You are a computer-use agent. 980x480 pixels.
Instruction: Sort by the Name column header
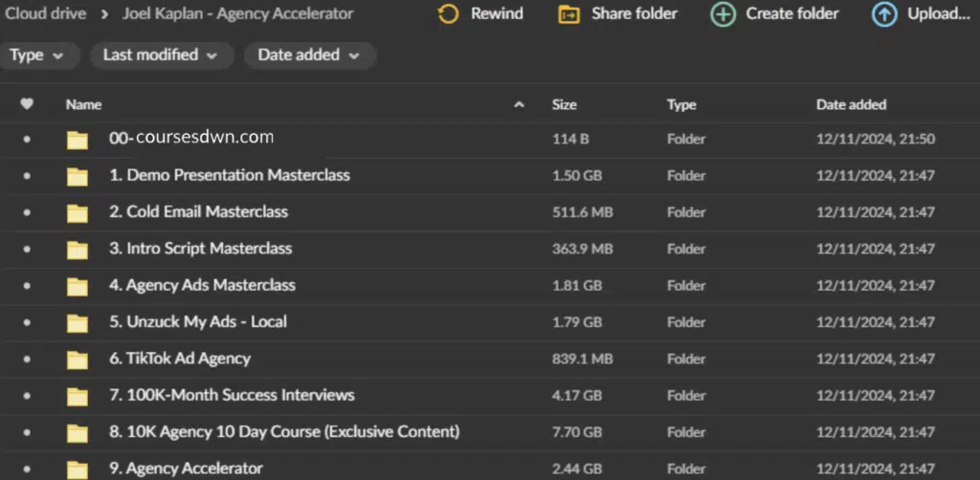pyautogui.click(x=84, y=105)
